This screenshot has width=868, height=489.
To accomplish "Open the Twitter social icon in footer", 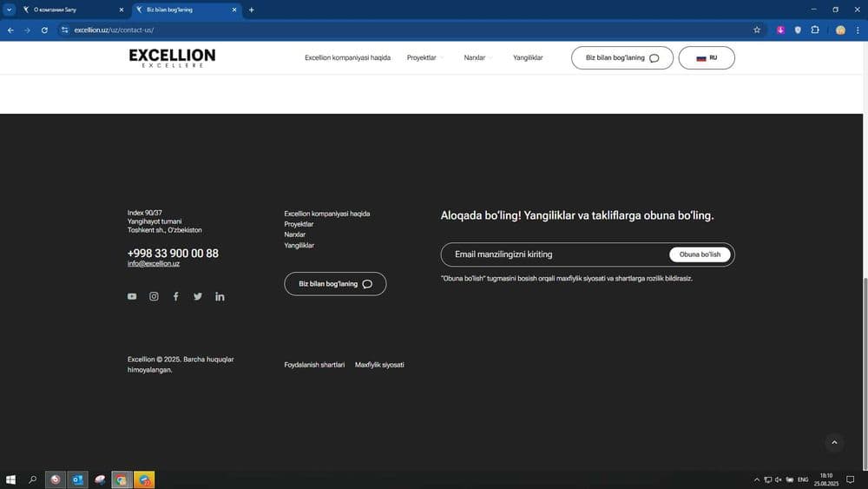I will [x=198, y=296].
